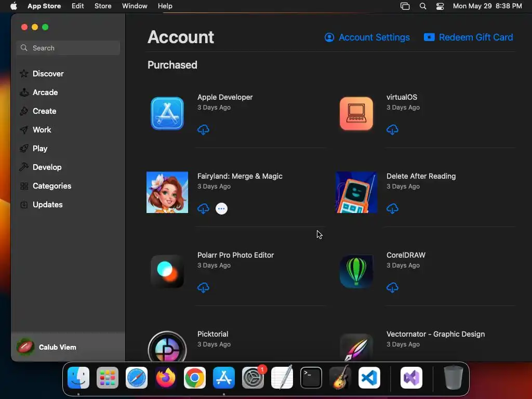Click the App Store search field
The image size is (532, 399).
(68, 48)
